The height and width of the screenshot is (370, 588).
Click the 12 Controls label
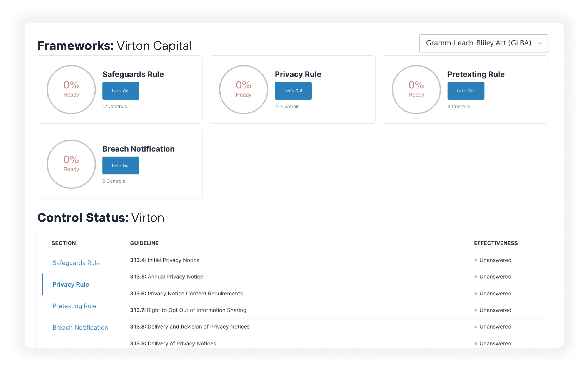point(287,107)
